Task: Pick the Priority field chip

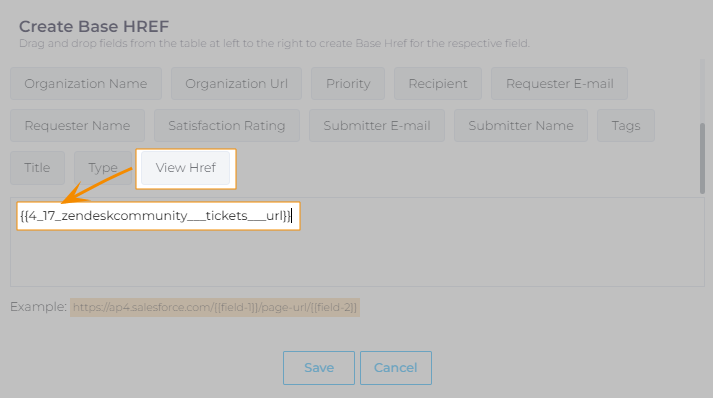Action: (x=348, y=84)
